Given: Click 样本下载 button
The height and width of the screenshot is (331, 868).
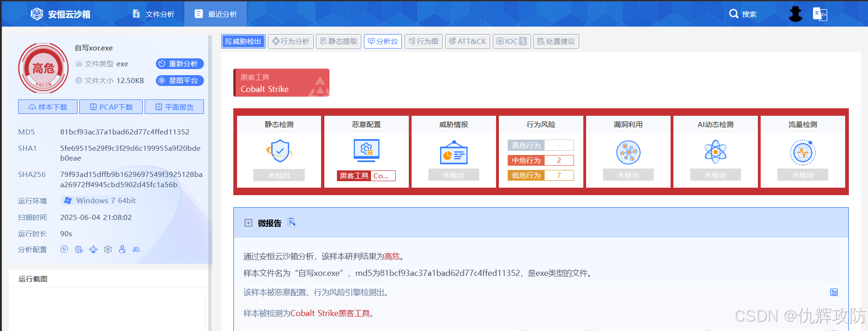Looking at the screenshot, I should pos(48,107).
